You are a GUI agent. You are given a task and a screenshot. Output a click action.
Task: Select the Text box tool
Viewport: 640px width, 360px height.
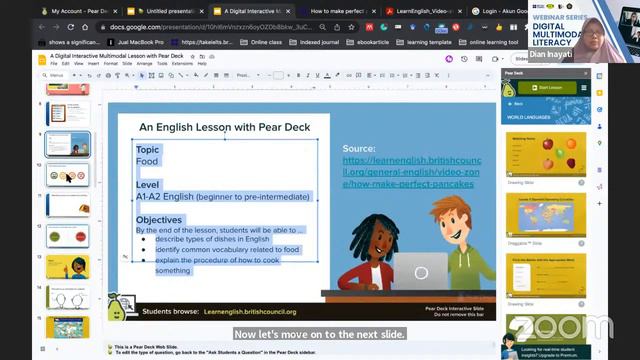pos(151,76)
